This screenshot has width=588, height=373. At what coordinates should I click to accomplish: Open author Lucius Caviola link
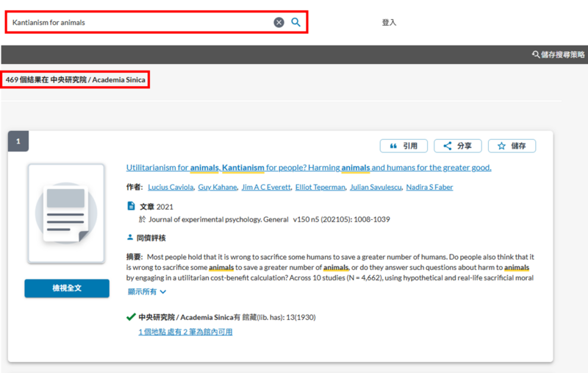click(x=171, y=188)
